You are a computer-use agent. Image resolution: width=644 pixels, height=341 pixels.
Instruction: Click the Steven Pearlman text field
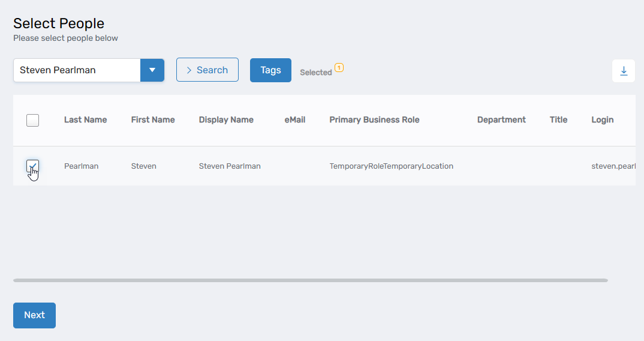77,70
